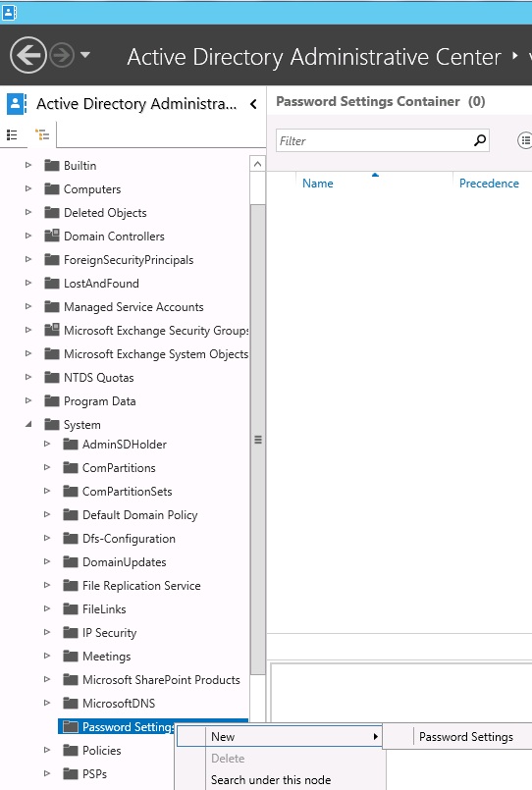This screenshot has height=790, width=532.
Task: Expand the AdminSDHolder node
Action: (47, 444)
